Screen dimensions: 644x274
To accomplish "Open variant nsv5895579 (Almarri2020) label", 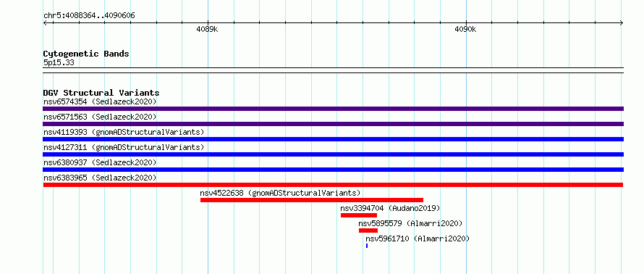I will tap(410, 223).
